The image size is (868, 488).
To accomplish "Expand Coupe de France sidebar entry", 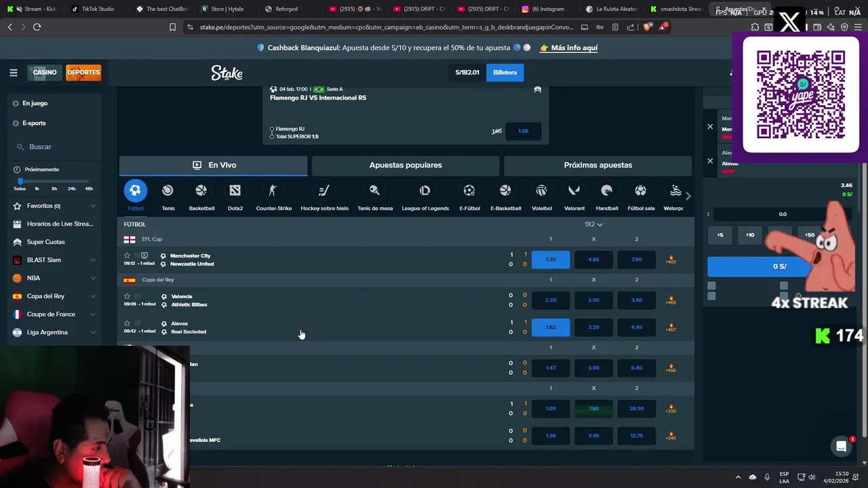I will pyautogui.click(x=55, y=314).
